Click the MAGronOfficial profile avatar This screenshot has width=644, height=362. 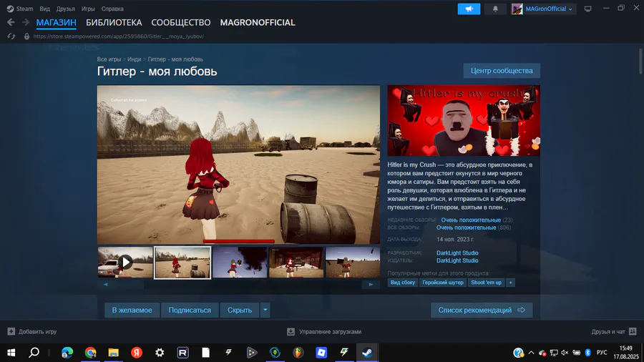click(x=517, y=9)
